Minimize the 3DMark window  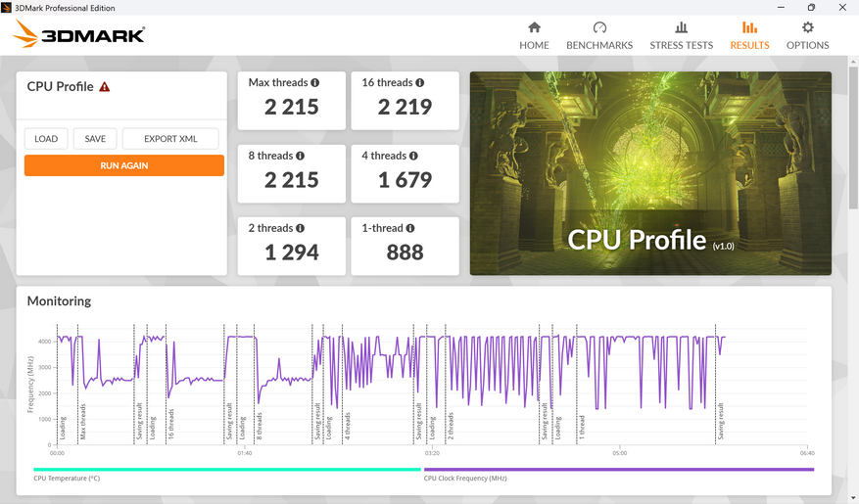coord(781,8)
